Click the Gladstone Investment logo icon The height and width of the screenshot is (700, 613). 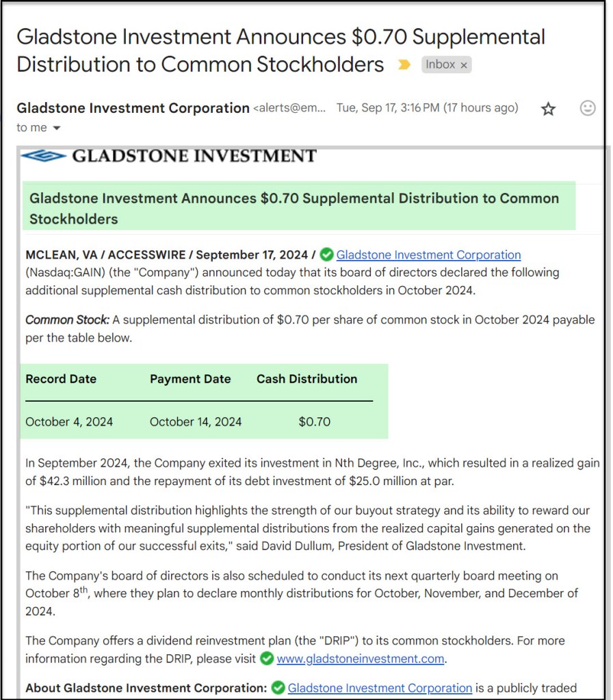[42, 156]
